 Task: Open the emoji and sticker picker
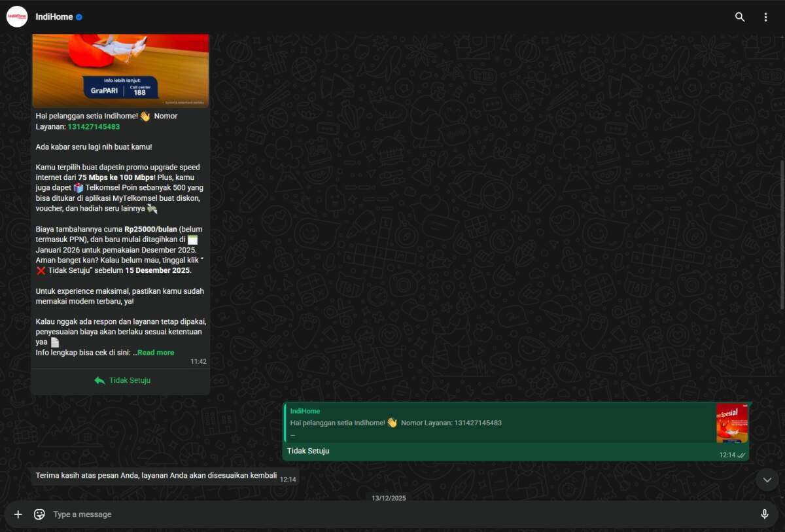[39, 514]
